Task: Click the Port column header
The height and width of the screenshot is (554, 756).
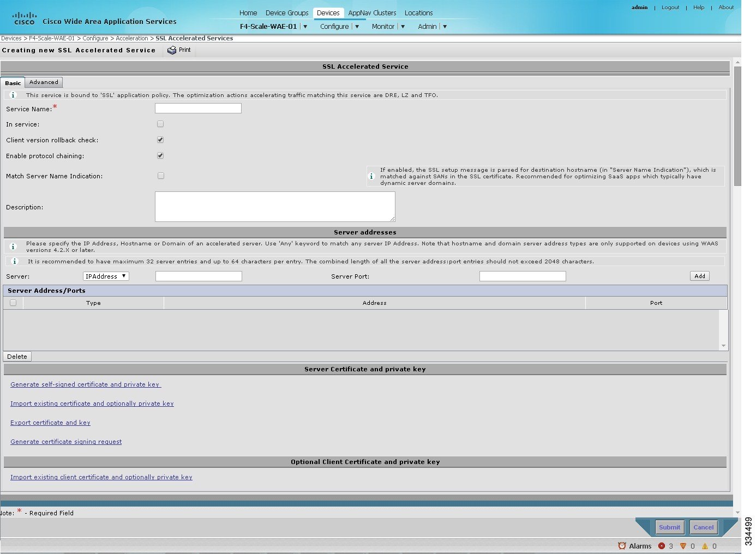Action: [x=656, y=303]
